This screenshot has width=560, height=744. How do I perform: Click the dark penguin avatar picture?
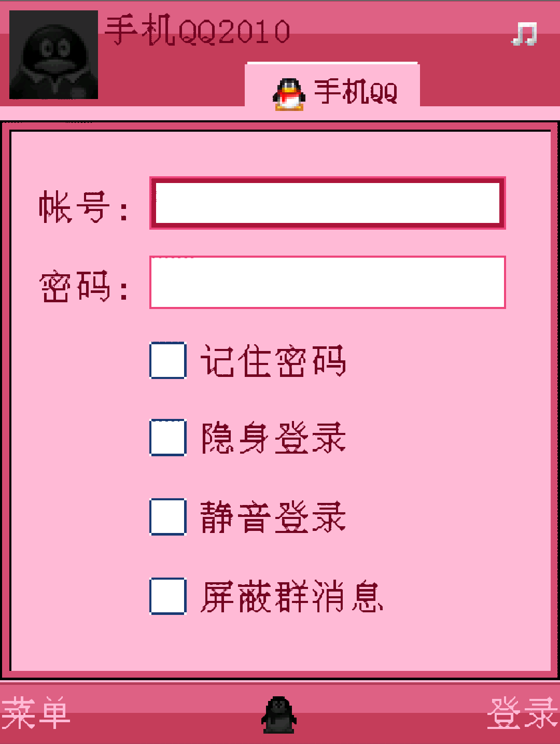pyautogui.click(x=53, y=54)
